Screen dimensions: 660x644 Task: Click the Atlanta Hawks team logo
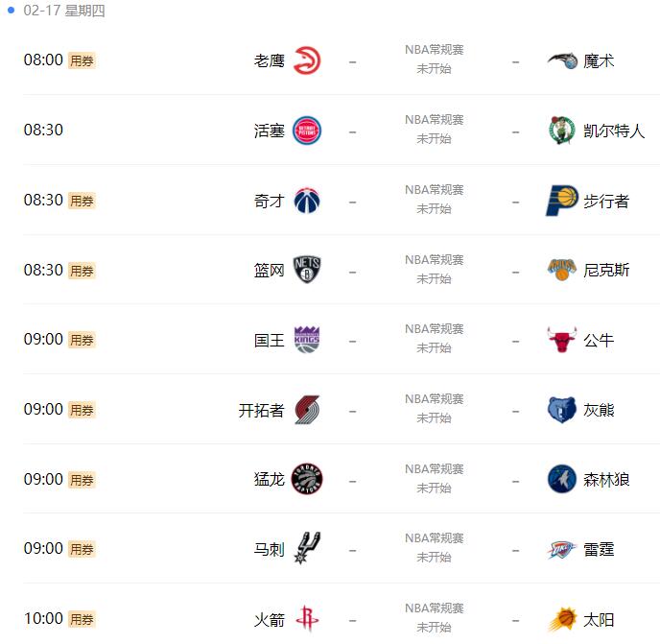pyautogui.click(x=307, y=60)
